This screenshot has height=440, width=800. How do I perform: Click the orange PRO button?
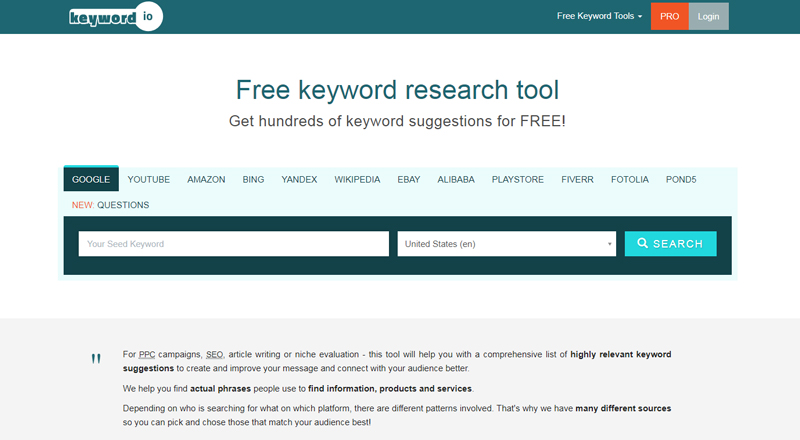669,16
